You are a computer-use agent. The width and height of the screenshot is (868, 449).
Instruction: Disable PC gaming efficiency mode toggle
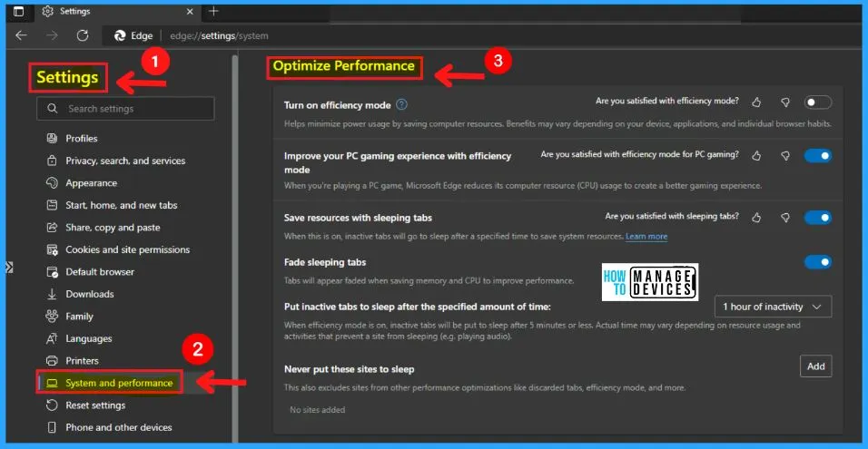click(818, 156)
